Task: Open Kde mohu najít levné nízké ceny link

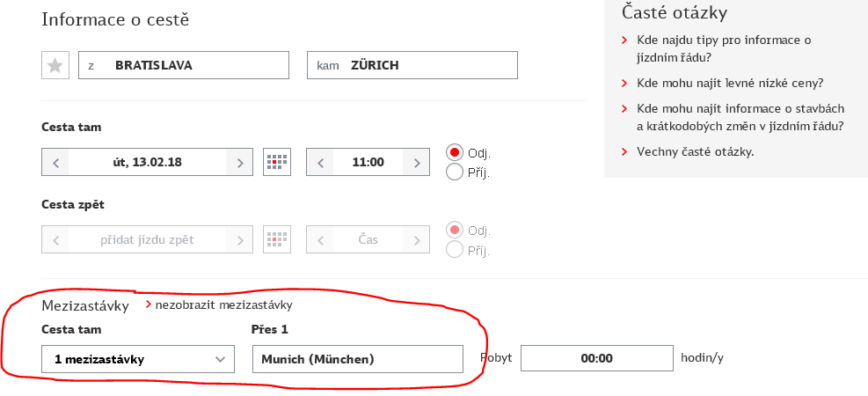Action: pos(730,83)
